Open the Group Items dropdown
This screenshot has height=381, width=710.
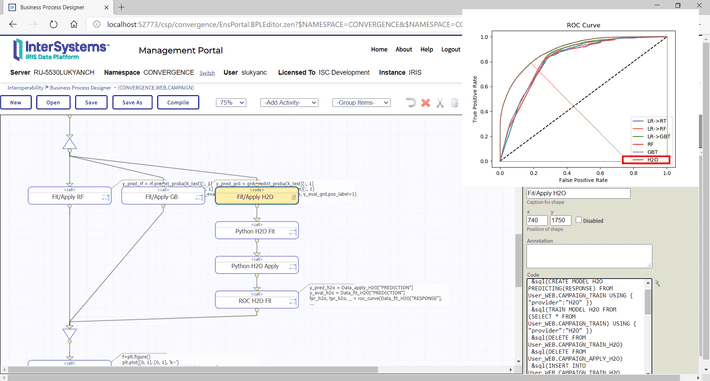pyautogui.click(x=361, y=103)
